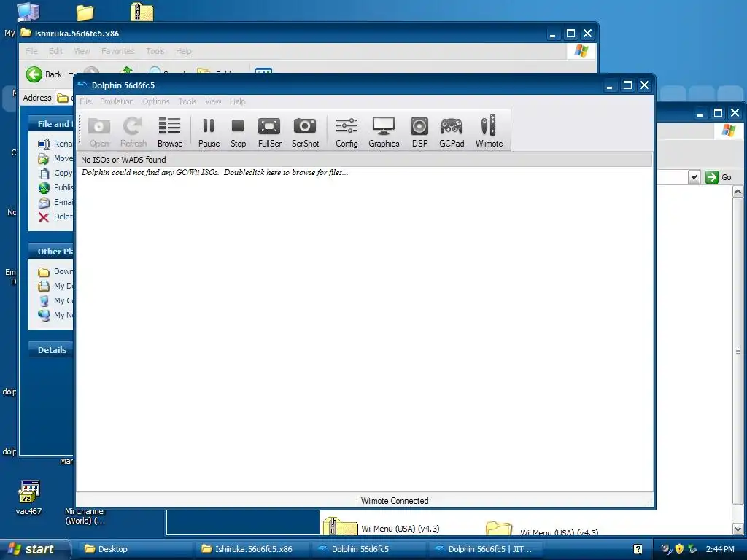This screenshot has width=747, height=560.
Task: Open the Help menu in Dolphin
Action: pyautogui.click(x=237, y=101)
